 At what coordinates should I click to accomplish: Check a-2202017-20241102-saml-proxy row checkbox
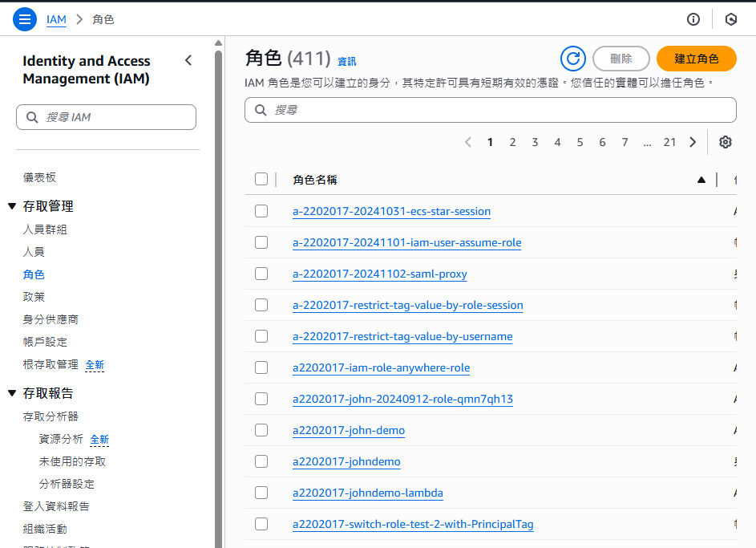[x=261, y=274]
